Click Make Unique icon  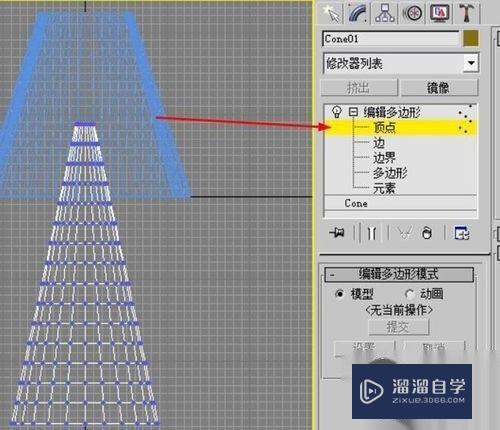pos(404,232)
